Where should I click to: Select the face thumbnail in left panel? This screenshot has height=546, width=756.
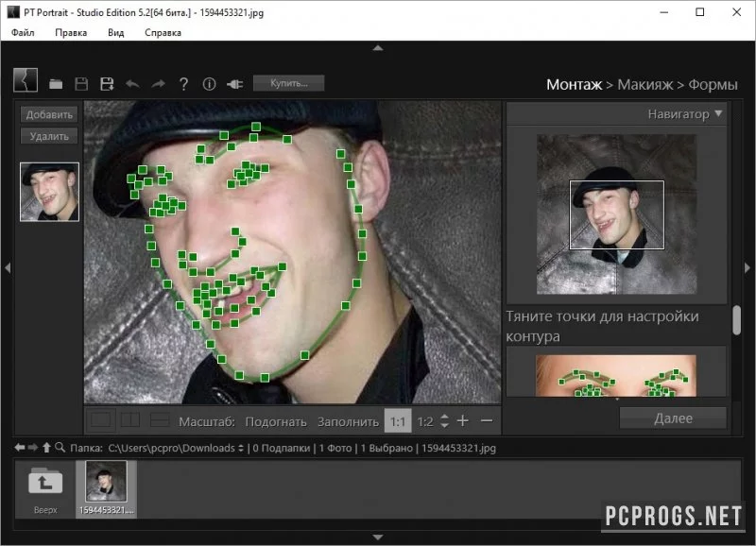point(49,192)
